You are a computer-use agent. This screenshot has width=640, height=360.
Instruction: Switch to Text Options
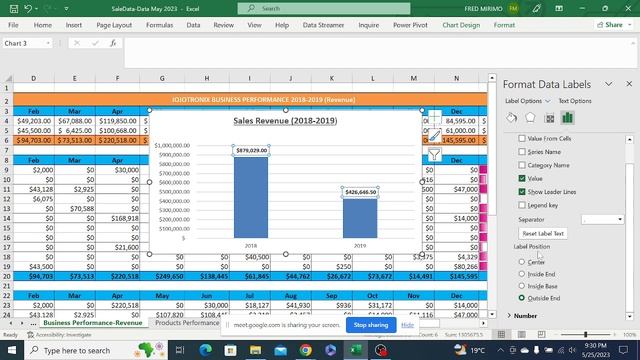coord(575,101)
